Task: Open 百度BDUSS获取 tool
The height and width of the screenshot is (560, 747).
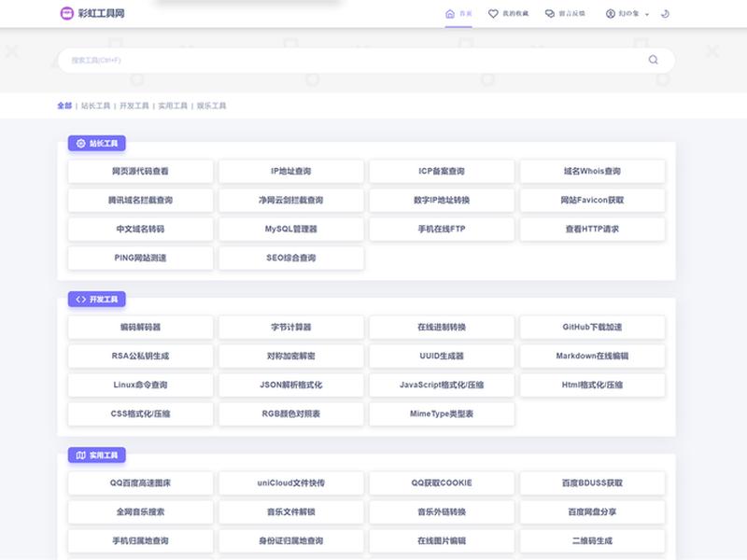Action: coord(592,483)
